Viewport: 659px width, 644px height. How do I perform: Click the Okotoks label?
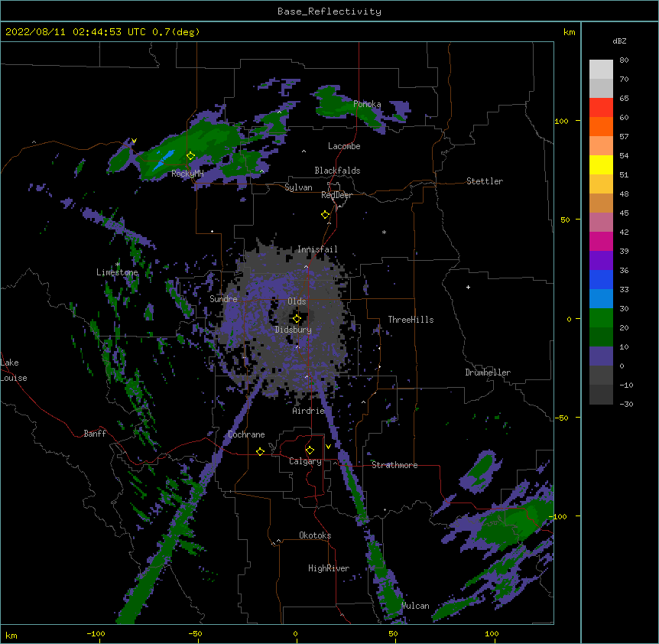pos(315,535)
